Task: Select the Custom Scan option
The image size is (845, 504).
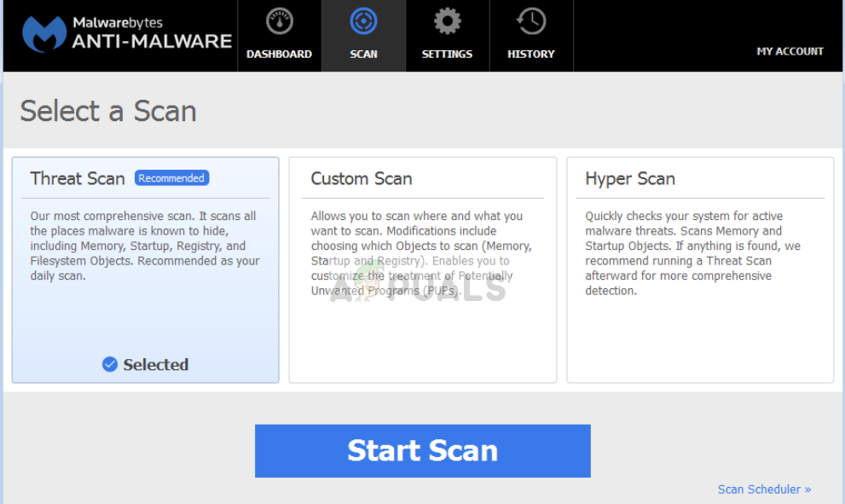Action: tap(423, 269)
